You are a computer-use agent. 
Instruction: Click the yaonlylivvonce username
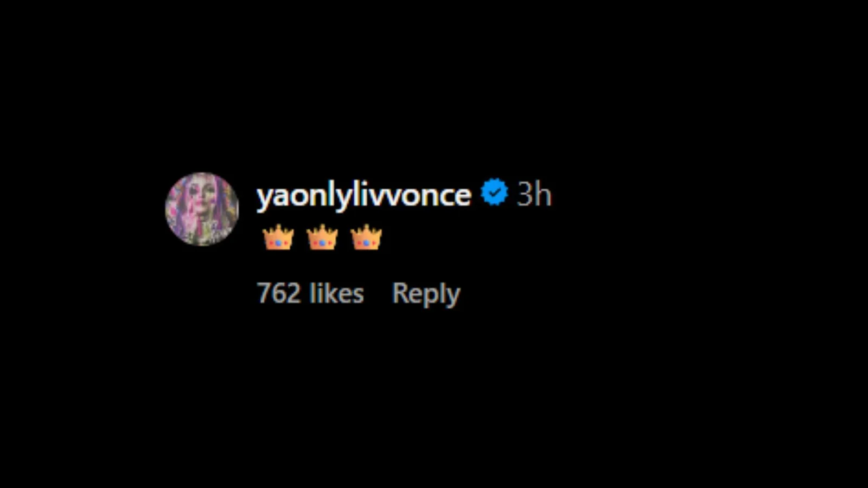[363, 195]
